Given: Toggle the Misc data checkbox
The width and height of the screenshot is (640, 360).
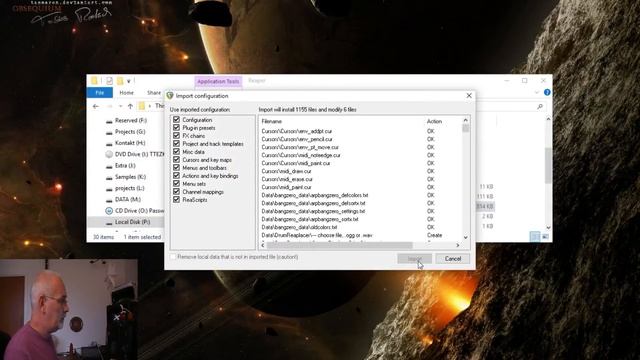Looking at the screenshot, I should 176,151.
